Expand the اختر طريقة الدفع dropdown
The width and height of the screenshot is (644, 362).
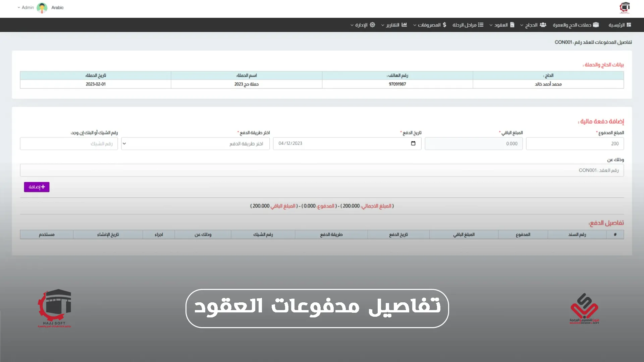click(196, 143)
